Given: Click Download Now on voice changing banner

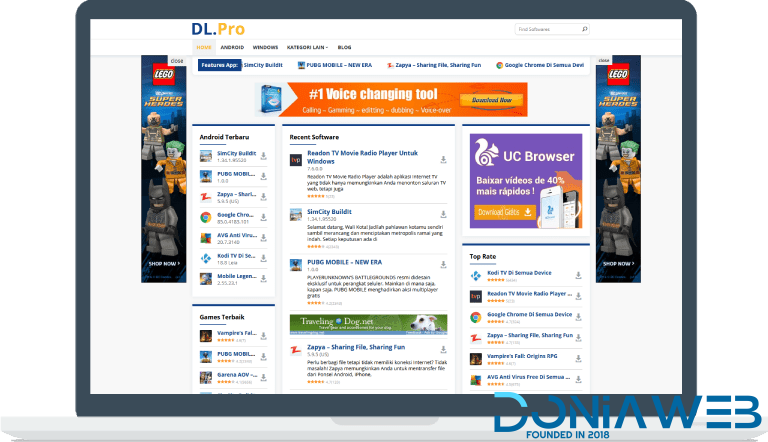Looking at the screenshot, I should [491, 100].
